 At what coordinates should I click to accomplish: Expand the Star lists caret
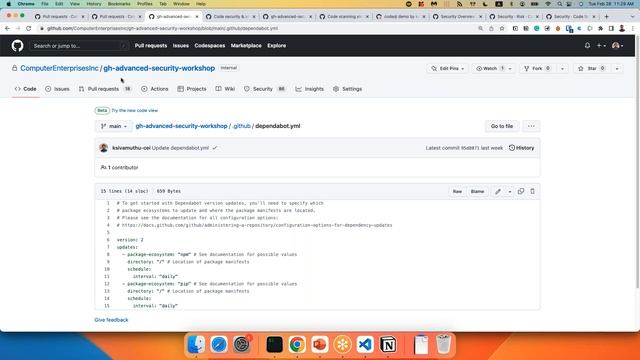point(617,69)
